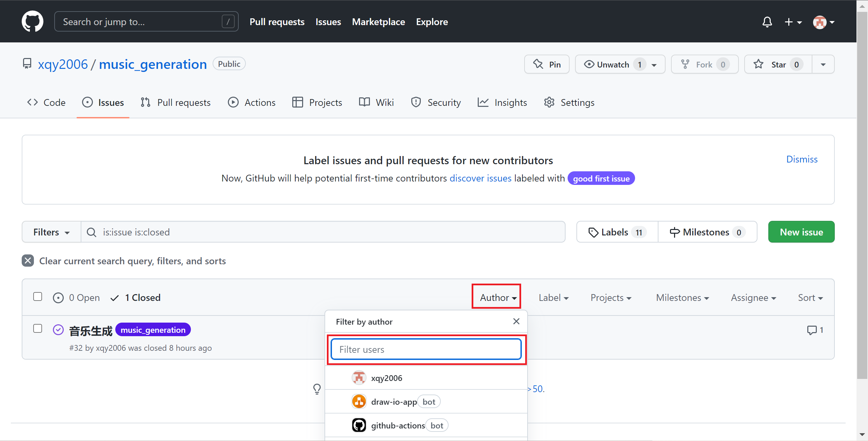The image size is (868, 441).
Task: Open Pull requests in top navigation bar
Action: (x=277, y=22)
